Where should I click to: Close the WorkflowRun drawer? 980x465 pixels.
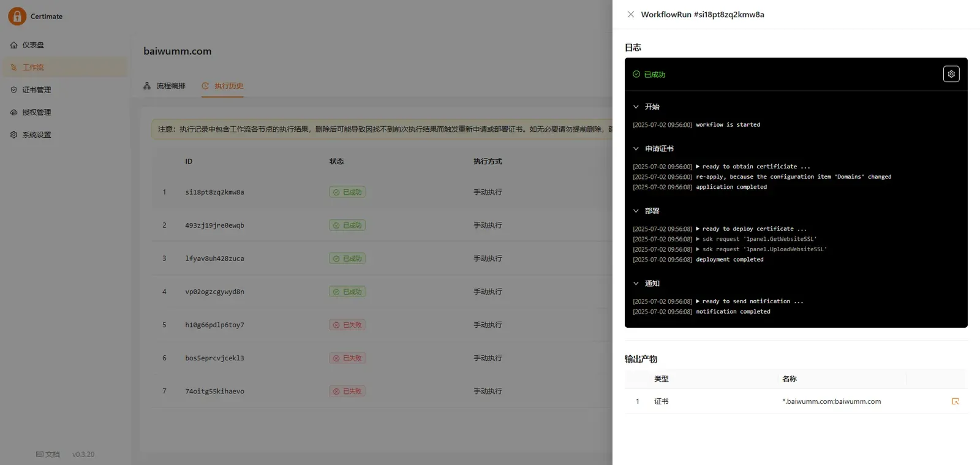pyautogui.click(x=631, y=14)
